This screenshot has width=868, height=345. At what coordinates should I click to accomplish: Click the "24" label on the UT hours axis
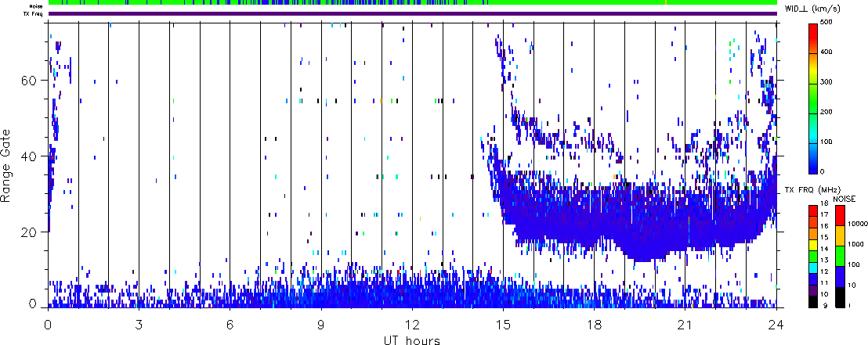(x=776, y=325)
